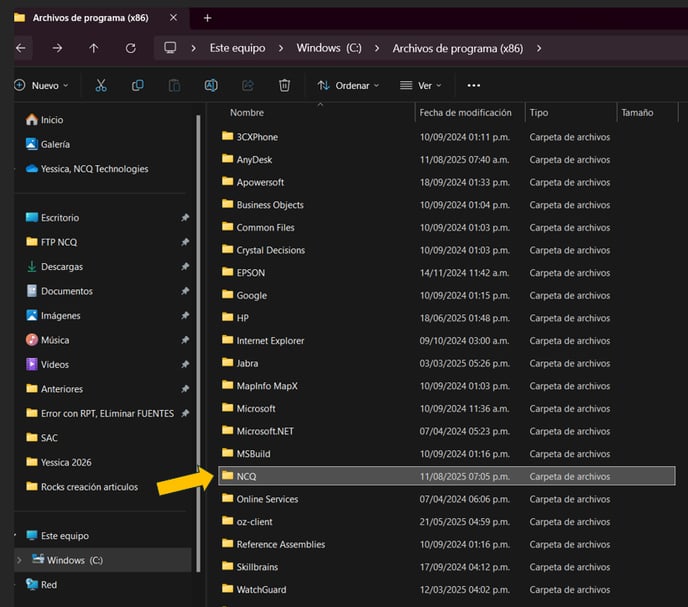Screen dimensions: 688x607
Task: Expand the chevron before Este equipo breadcrumb
Action: pos(194,48)
